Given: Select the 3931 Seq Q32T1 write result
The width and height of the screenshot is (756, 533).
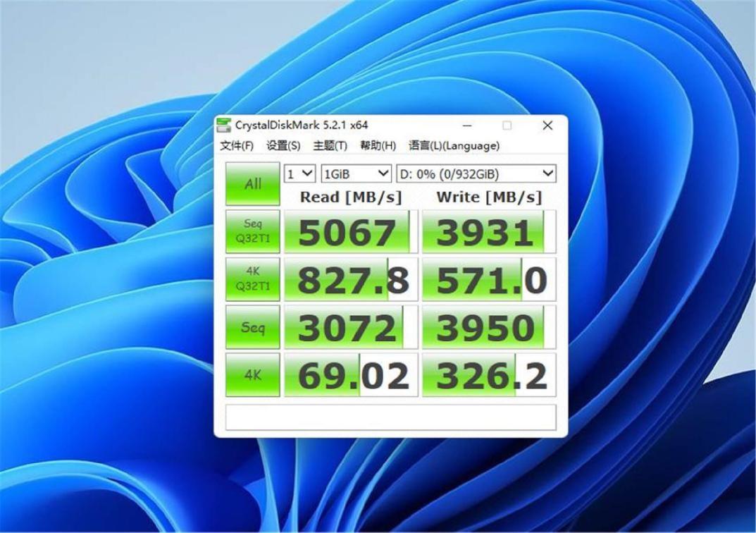Looking at the screenshot, I should coord(489,231).
